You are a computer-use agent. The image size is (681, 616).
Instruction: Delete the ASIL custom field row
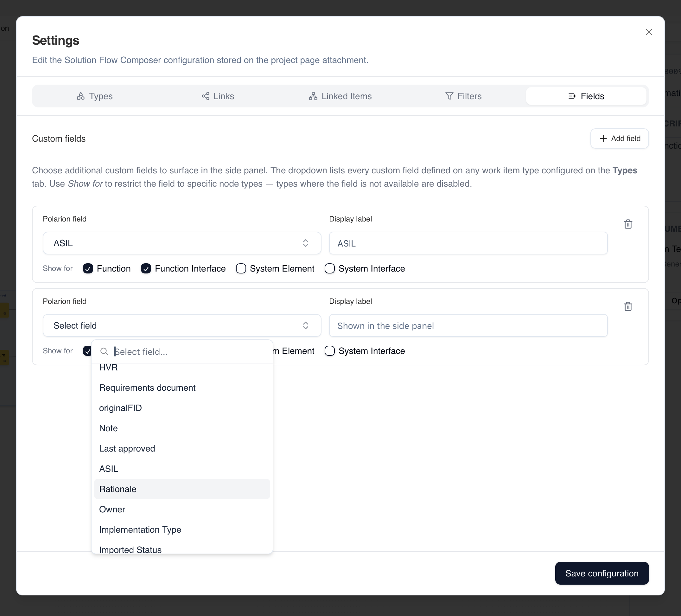(627, 224)
